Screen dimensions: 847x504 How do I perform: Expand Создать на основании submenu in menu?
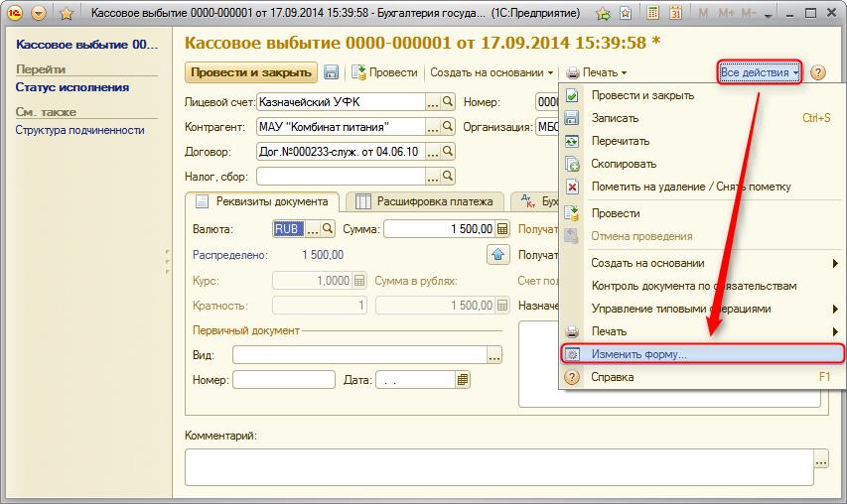click(702, 263)
